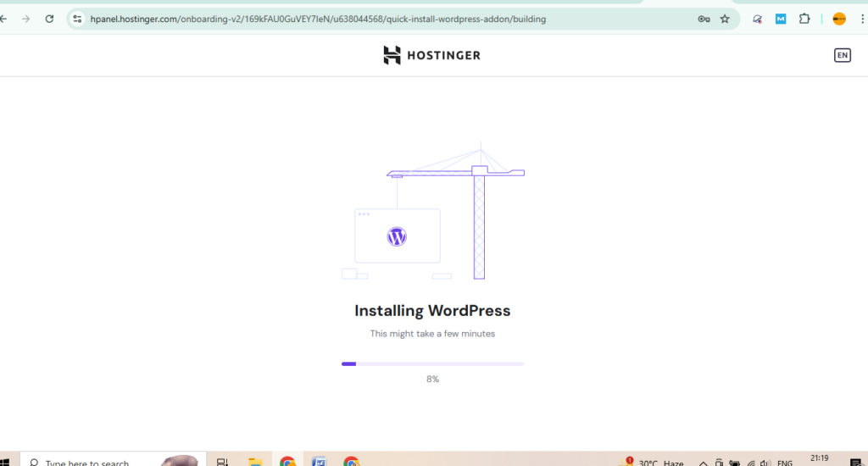868x466 pixels.
Task: Open the Word icon on the taskbar
Action: click(x=319, y=462)
